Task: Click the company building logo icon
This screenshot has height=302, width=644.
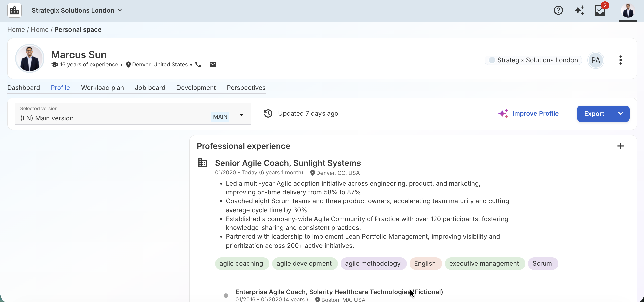Action: point(14,10)
